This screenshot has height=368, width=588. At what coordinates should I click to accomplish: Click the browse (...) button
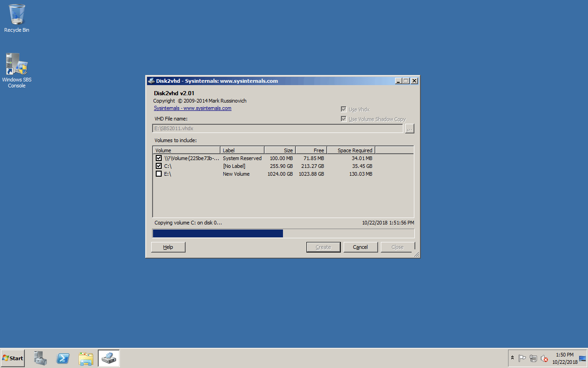[409, 129]
